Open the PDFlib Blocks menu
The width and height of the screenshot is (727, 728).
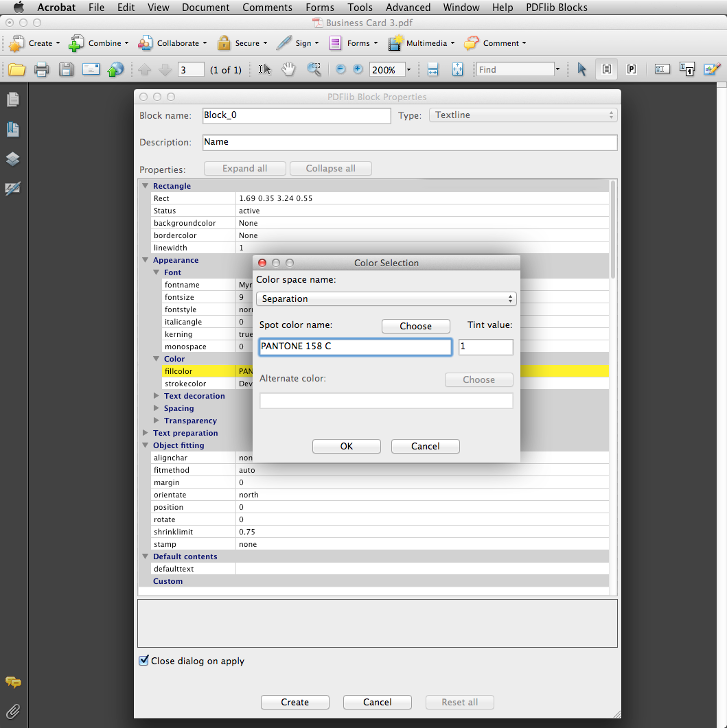[557, 8]
